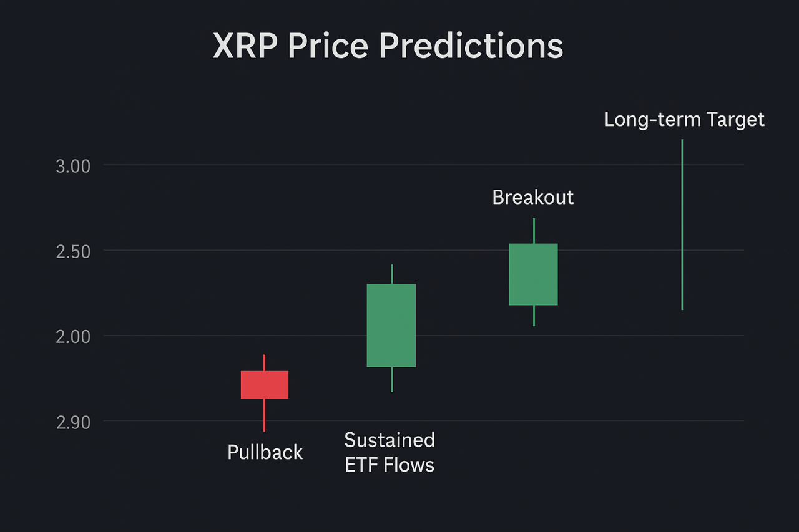Click the 2.50 y-axis label
This screenshot has width=799, height=532.
tap(73, 251)
